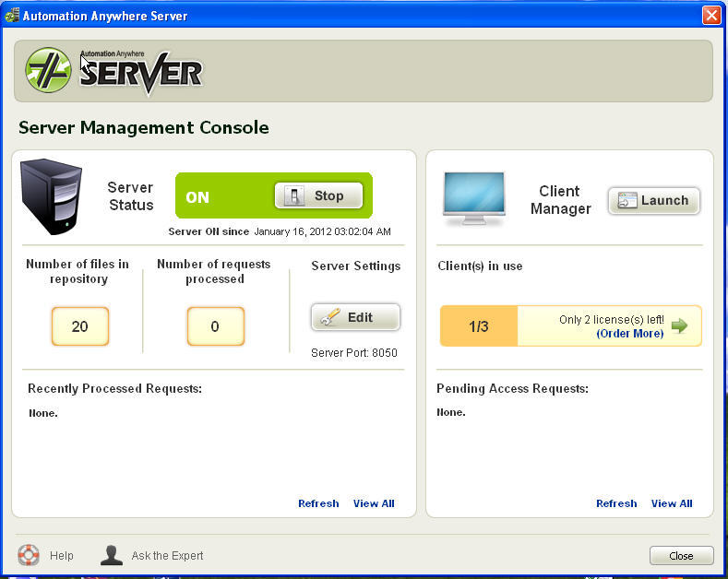View All pending access requests
Screen dimensions: 728x579
[x=672, y=503]
